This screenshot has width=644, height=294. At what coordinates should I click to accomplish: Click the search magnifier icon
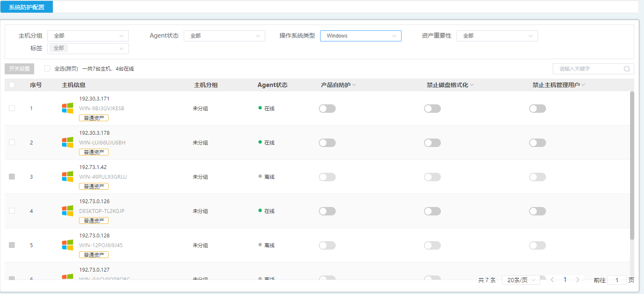click(627, 69)
